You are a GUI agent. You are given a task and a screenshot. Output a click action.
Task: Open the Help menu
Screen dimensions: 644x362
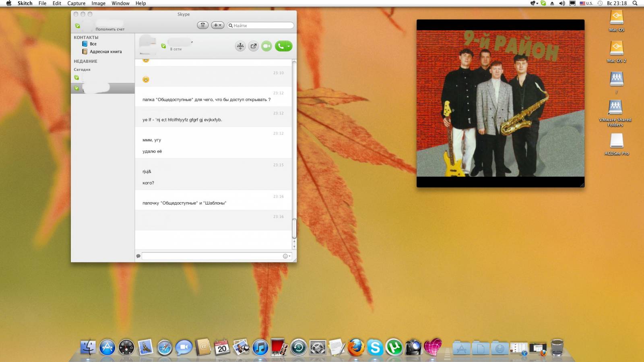tap(140, 3)
